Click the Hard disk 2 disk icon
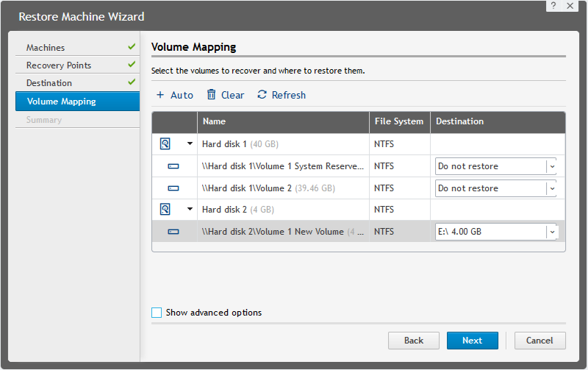Viewport: 588px width, 370px height. 165,210
